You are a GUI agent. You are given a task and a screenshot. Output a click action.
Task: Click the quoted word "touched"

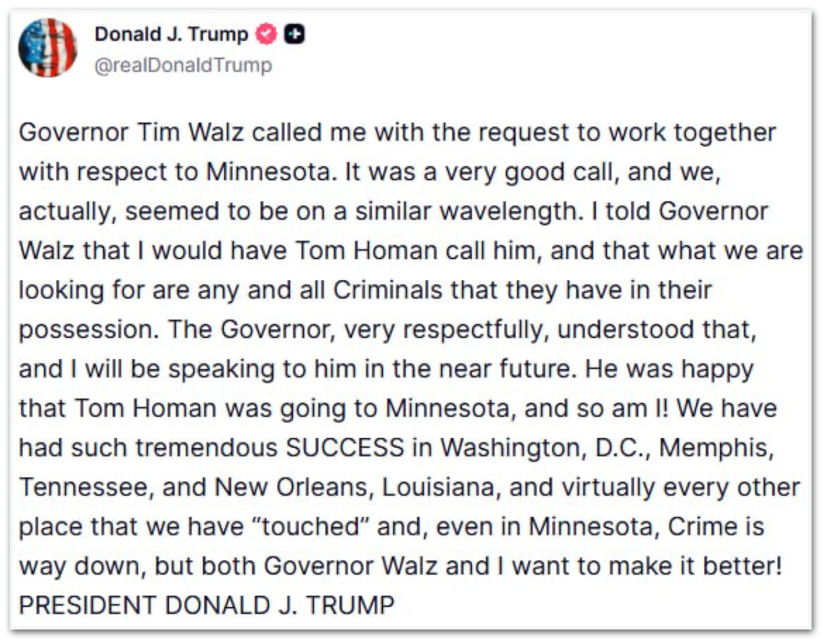click(311, 527)
